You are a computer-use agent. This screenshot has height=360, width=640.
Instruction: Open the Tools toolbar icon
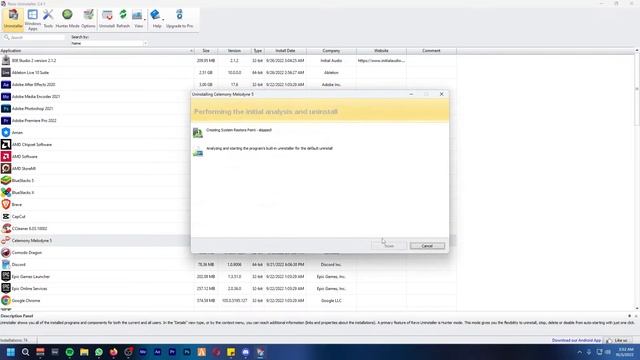pos(48,19)
